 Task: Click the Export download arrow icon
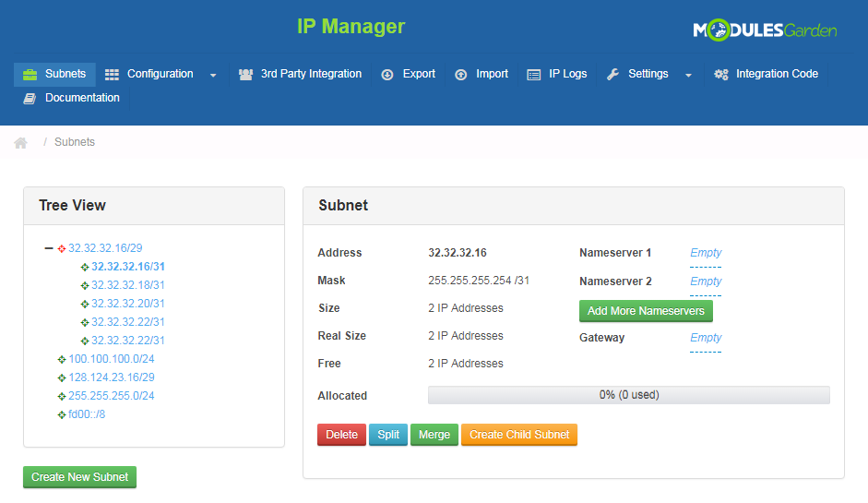tap(387, 74)
